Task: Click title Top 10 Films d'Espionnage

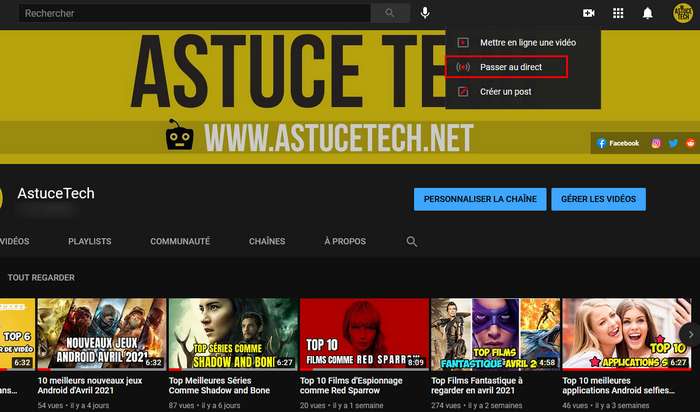Action: point(351,386)
